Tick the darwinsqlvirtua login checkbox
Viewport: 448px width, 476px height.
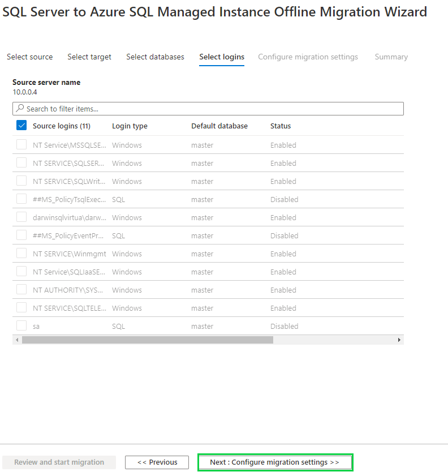pos(21,217)
